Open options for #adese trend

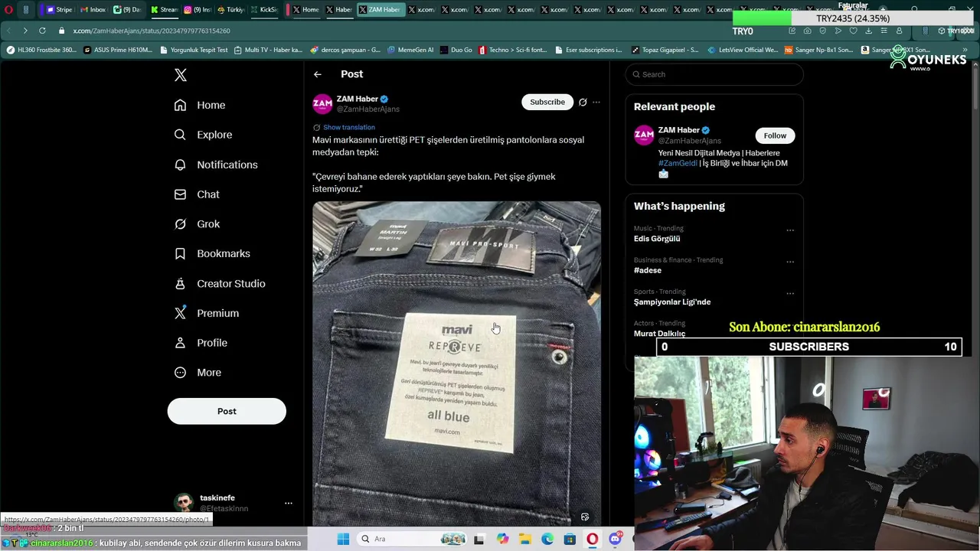(790, 262)
